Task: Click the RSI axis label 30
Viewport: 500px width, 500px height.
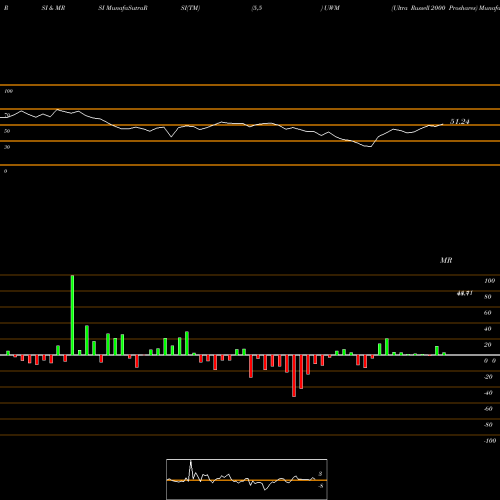Action: [x=7, y=147]
